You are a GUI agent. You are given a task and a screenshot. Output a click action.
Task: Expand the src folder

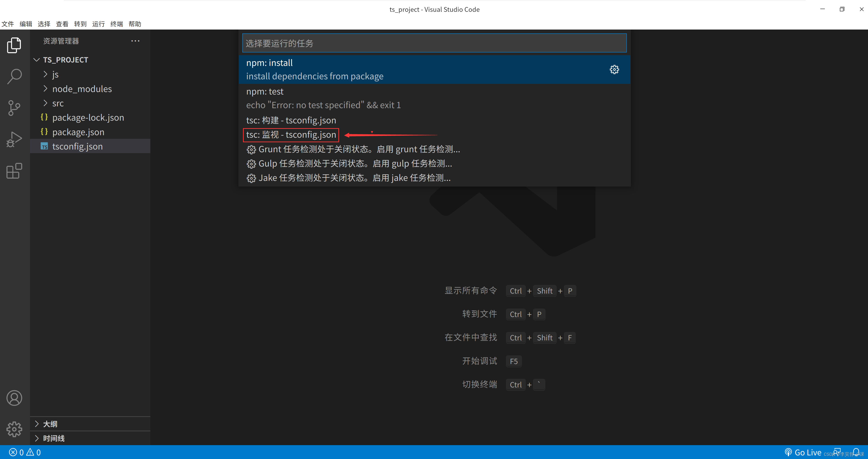(x=45, y=103)
